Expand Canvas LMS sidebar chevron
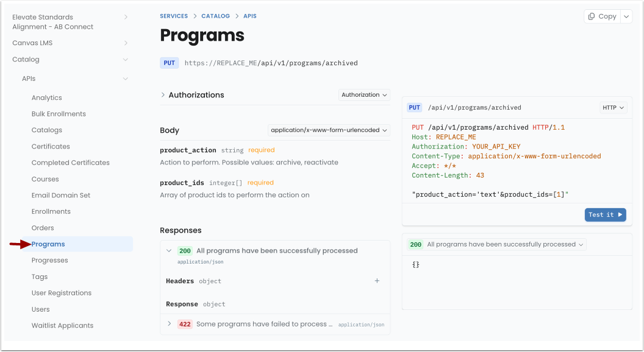644x352 pixels. click(x=126, y=43)
